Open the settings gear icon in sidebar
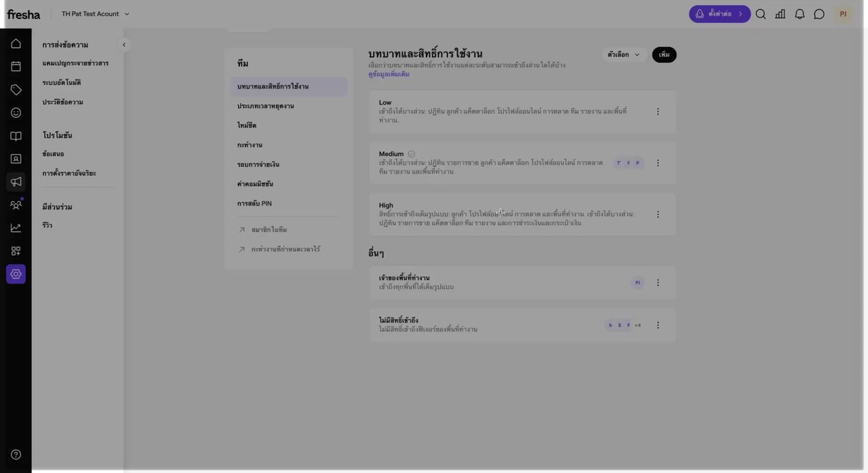The image size is (868, 473). [x=16, y=274]
